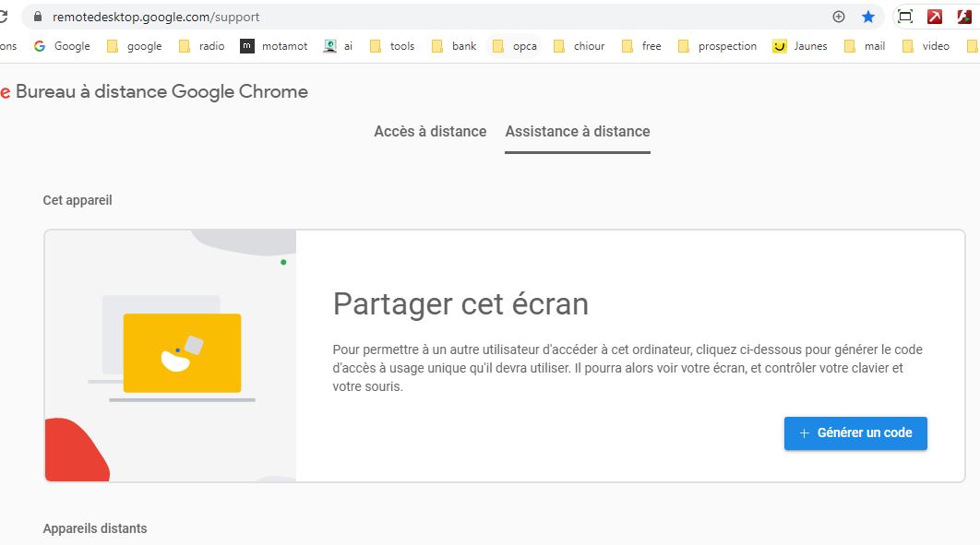Image resolution: width=980 pixels, height=545 pixels.
Task: Reload the page with the refresh icon
Action: click(x=3, y=17)
